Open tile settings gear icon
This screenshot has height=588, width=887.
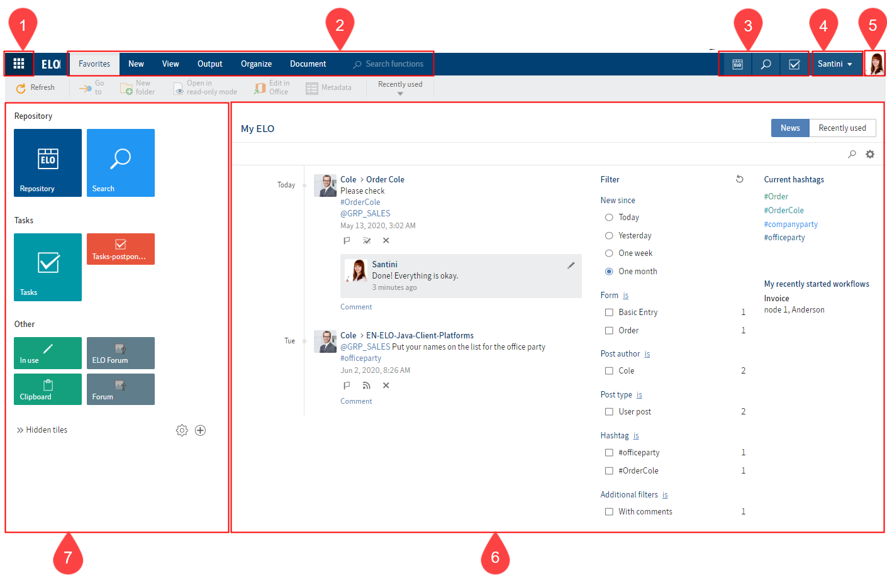182,430
